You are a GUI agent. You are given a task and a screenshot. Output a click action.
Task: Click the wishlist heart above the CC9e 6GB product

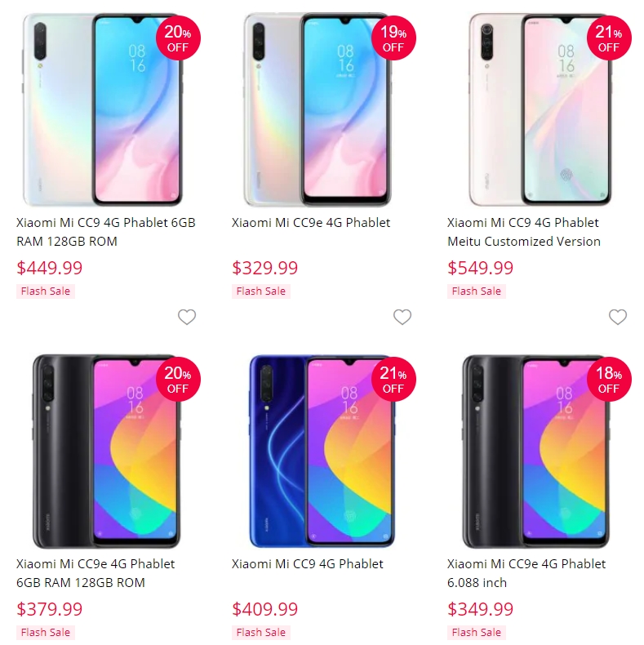[x=187, y=317]
